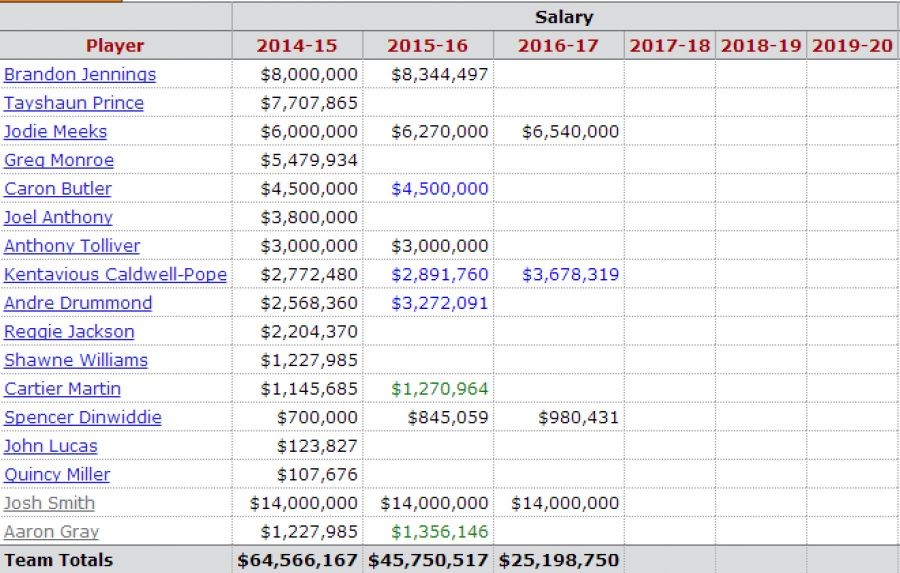
Task: Open Jodie Meeks player page
Action: [55, 132]
